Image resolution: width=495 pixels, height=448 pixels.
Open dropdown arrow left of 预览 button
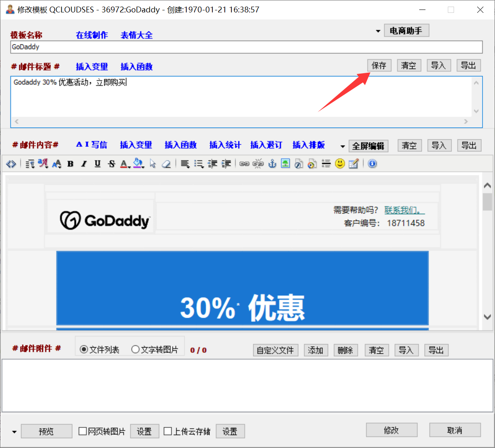point(14,432)
